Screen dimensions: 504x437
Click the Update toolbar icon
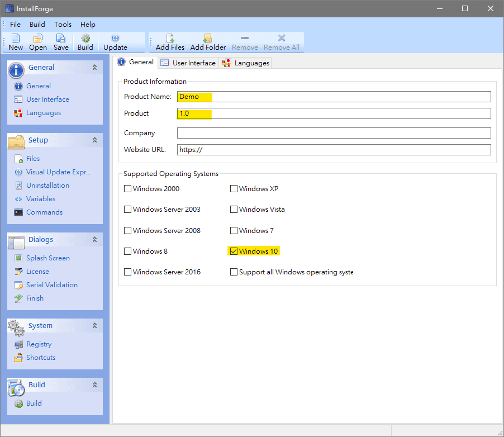115,38
